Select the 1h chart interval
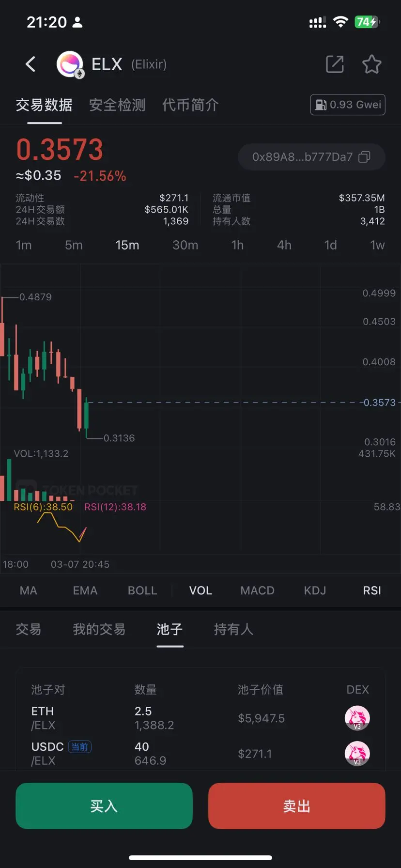Viewport: 401px width, 868px height. pos(237,245)
